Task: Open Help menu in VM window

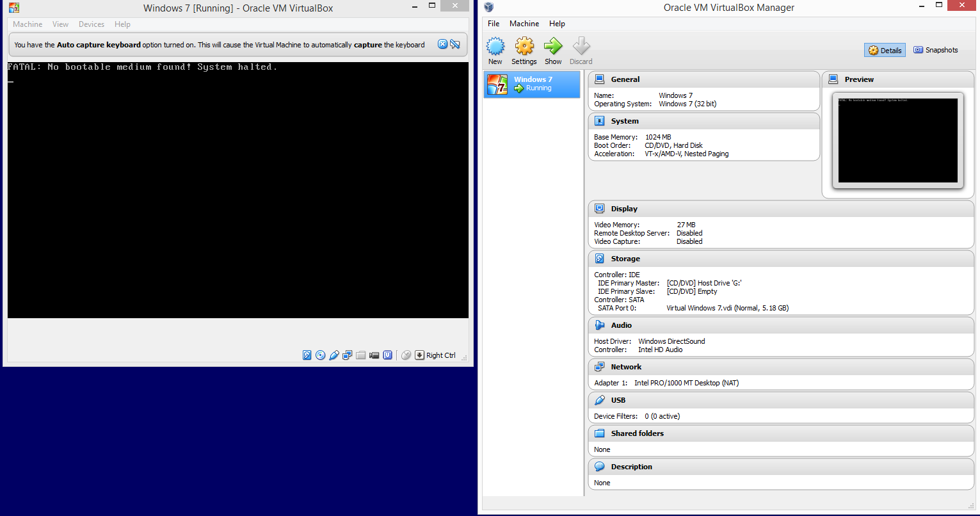Action: tap(122, 24)
